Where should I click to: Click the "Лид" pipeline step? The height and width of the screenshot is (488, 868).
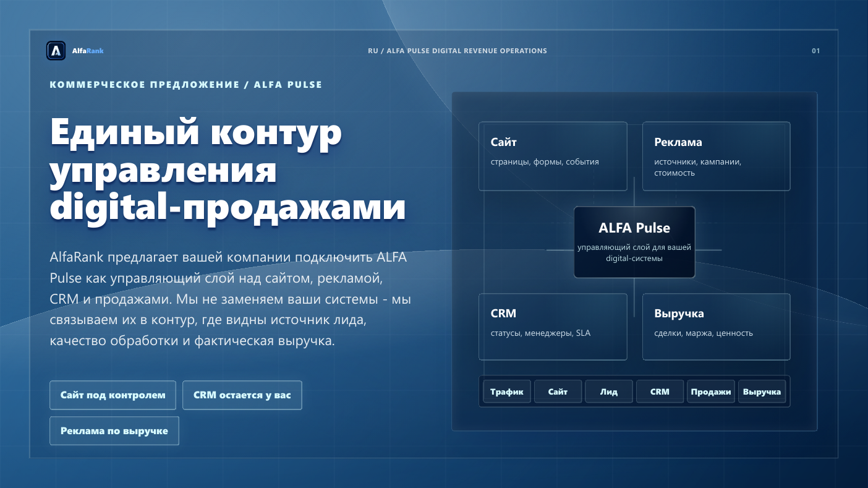[x=609, y=392]
